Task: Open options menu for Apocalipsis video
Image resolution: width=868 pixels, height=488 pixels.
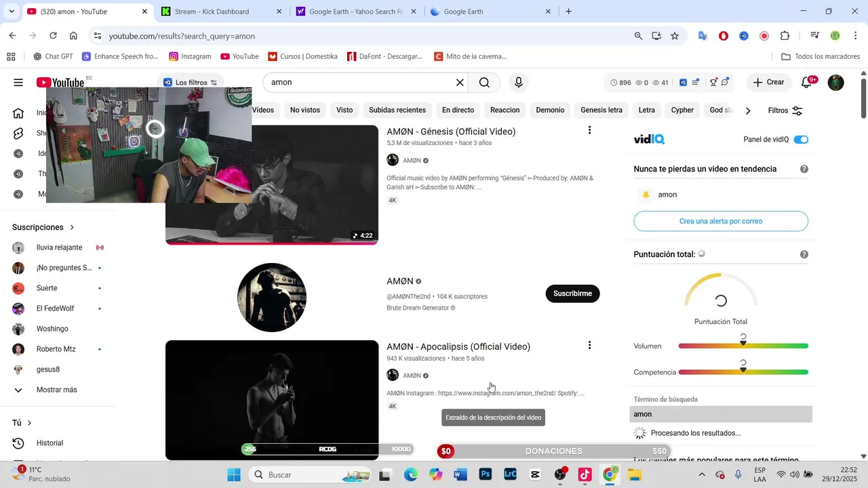Action: [589, 346]
